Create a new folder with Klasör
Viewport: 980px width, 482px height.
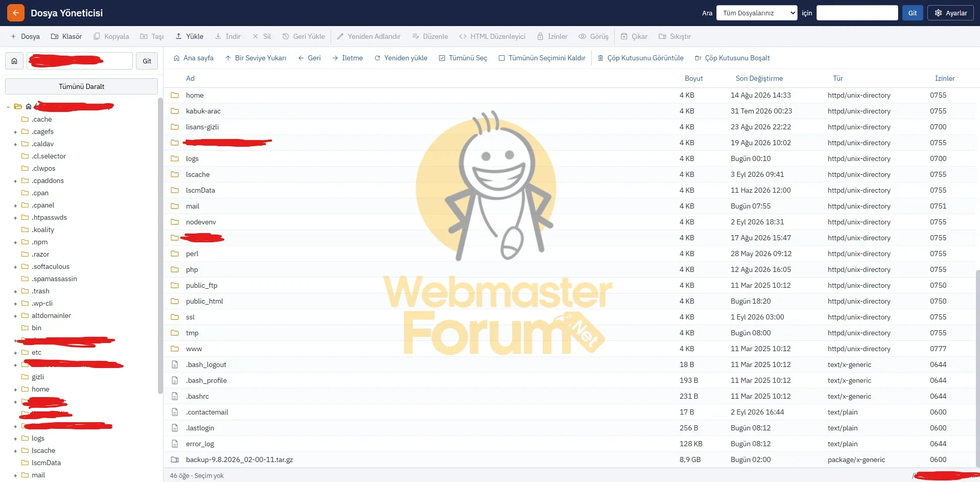pos(66,36)
